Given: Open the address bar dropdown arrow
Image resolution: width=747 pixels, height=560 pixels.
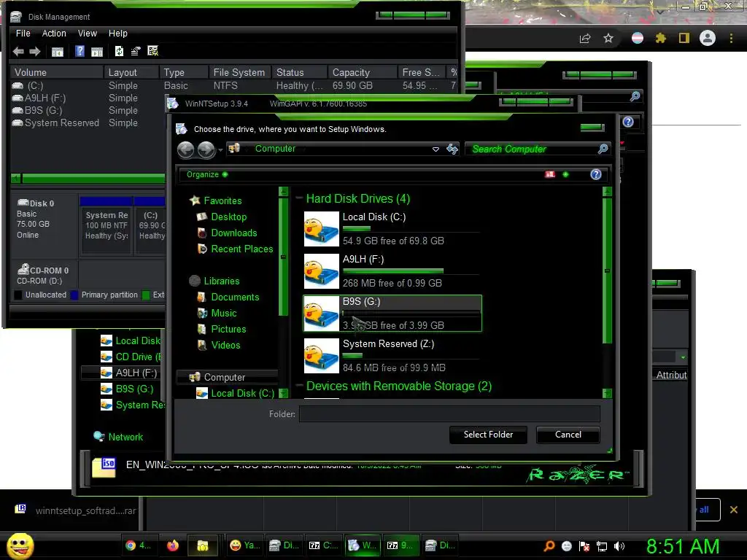Looking at the screenshot, I should click(436, 149).
